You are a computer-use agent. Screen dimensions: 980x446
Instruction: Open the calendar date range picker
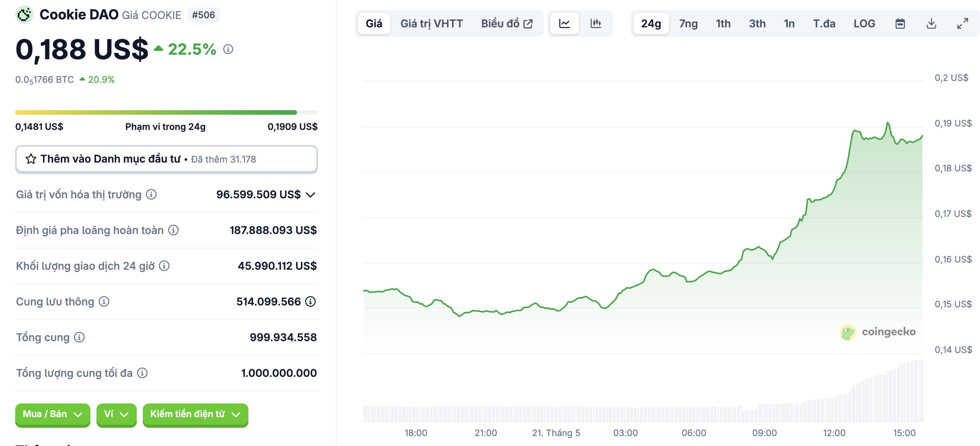tap(900, 24)
